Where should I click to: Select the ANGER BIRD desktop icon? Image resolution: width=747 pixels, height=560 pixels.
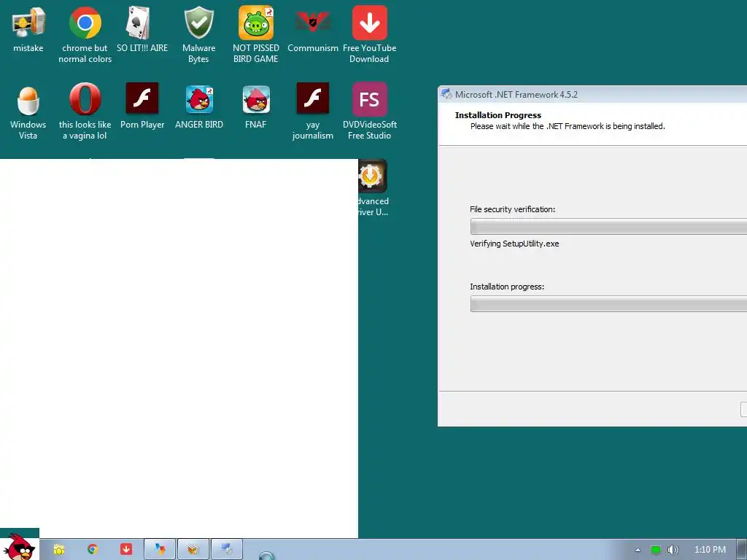click(x=198, y=106)
